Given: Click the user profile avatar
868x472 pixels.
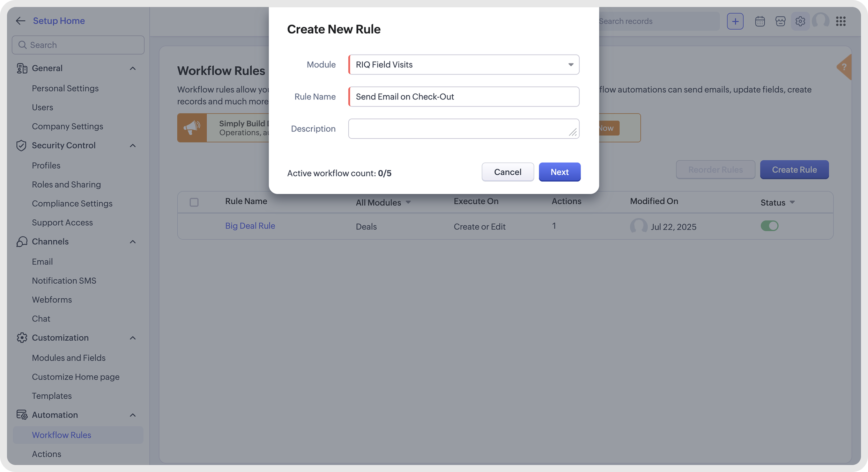Looking at the screenshot, I should click(x=820, y=21).
